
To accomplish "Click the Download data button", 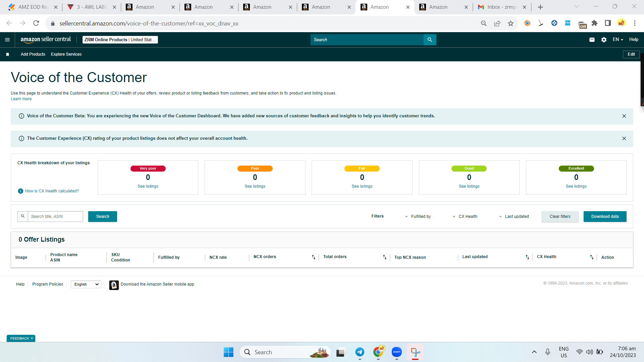I will pos(605,217).
